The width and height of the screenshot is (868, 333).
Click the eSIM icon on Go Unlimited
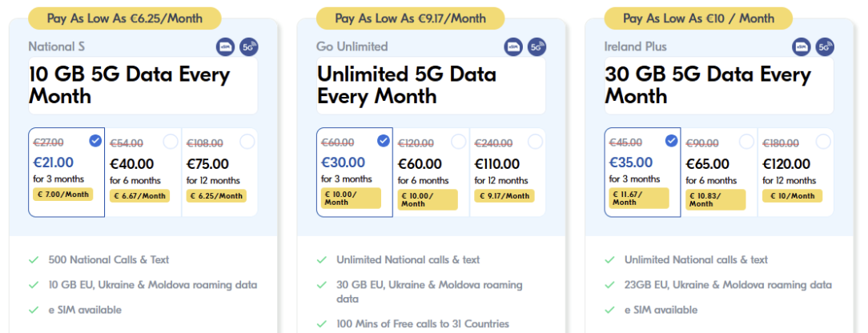(x=514, y=47)
